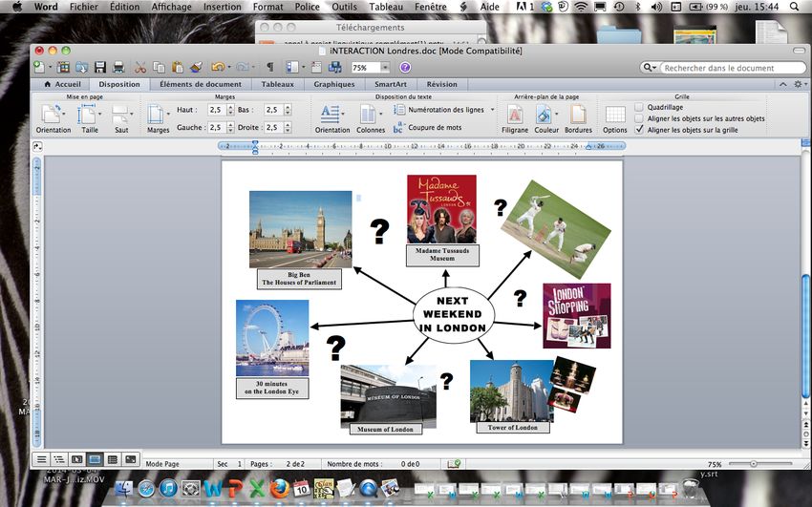The image size is (812, 507).
Task: Click the Open file folder icon
Action: [82, 67]
